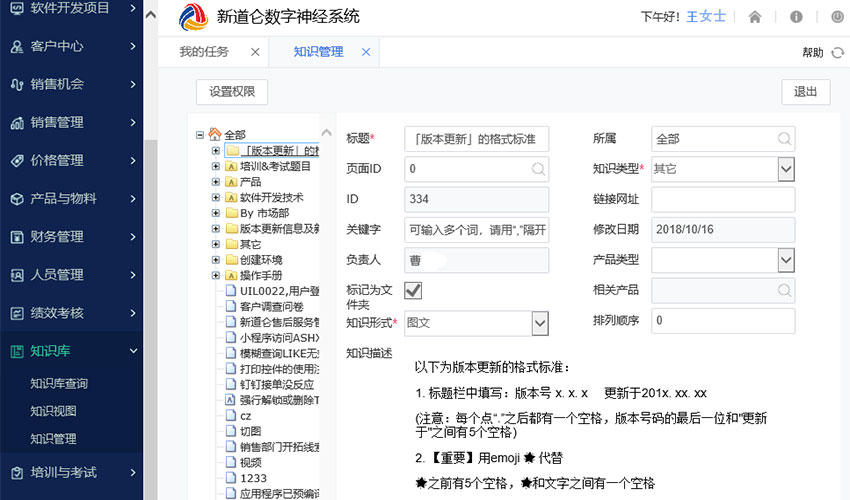Viewport: 850px width, 500px height.
Task: Click the file icon of 强行解锁或删除
Action: tap(231, 400)
